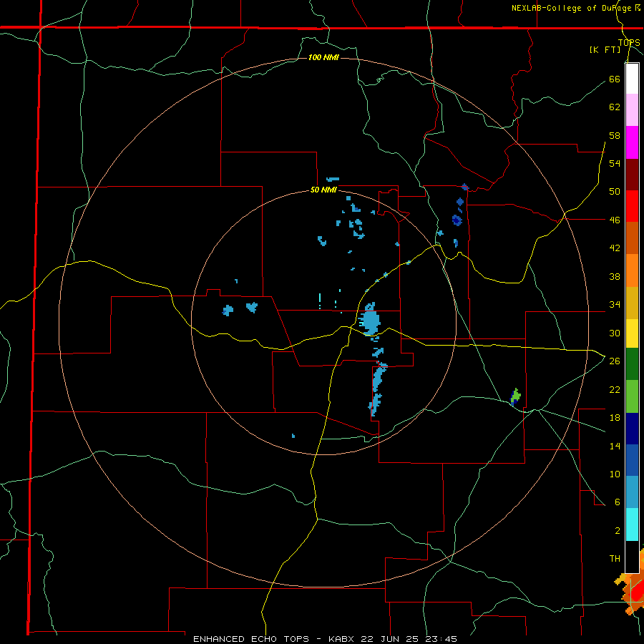Click the legend value '10'
This screenshot has height=644, width=644.
point(615,474)
